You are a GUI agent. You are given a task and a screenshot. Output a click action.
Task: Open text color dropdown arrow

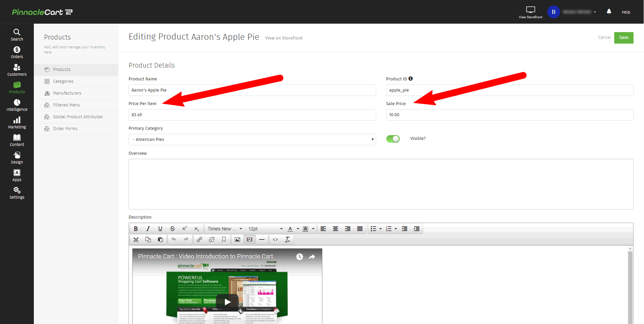298,229
